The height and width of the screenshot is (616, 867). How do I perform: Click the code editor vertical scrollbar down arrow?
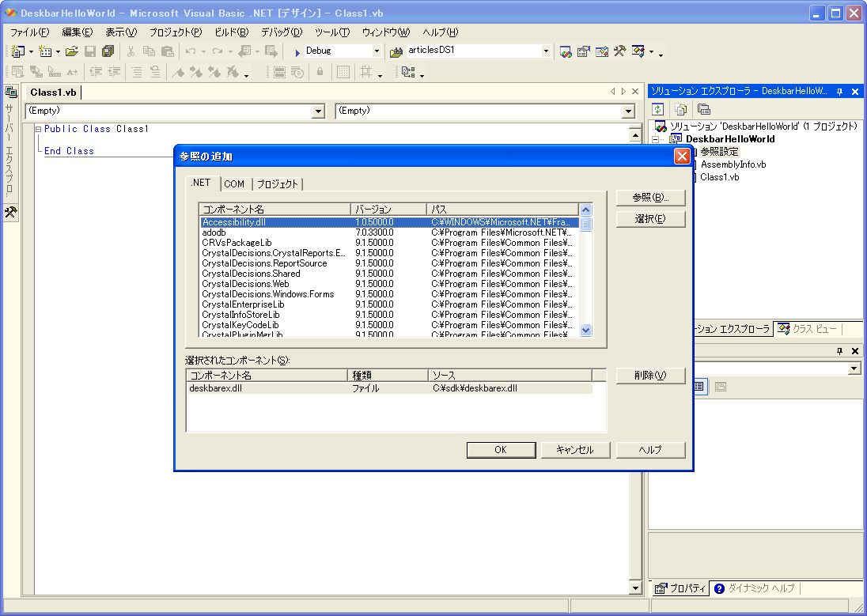(x=635, y=588)
